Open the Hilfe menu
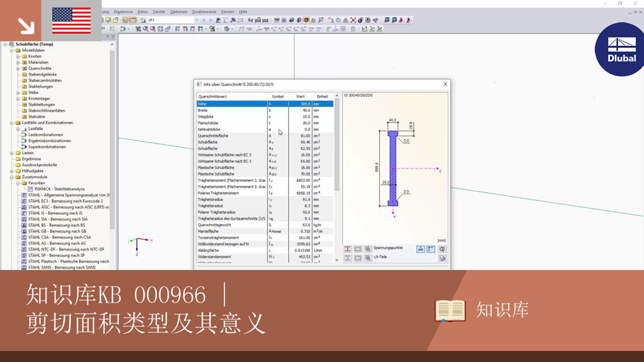Screen dimensions: 644x362 pyautogui.click(x=243, y=12)
